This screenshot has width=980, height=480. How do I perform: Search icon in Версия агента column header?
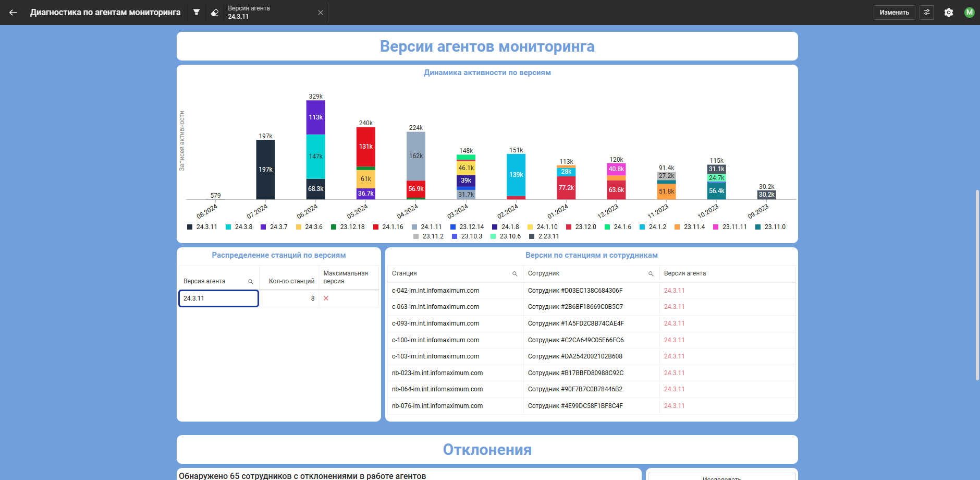coord(250,282)
